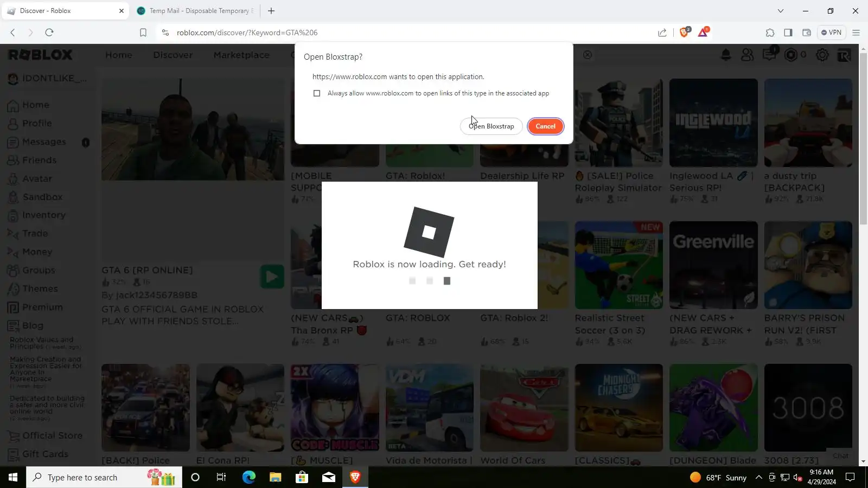Open Task View on the taskbar
868x488 pixels.
click(x=221, y=477)
